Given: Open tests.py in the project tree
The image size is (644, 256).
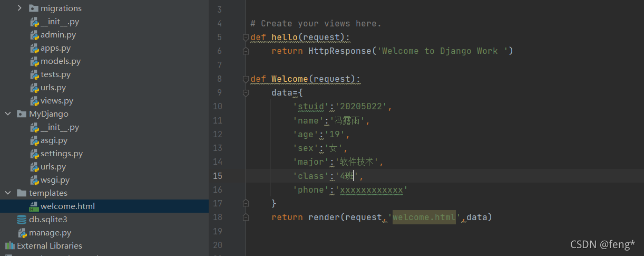Looking at the screenshot, I should coord(55,74).
